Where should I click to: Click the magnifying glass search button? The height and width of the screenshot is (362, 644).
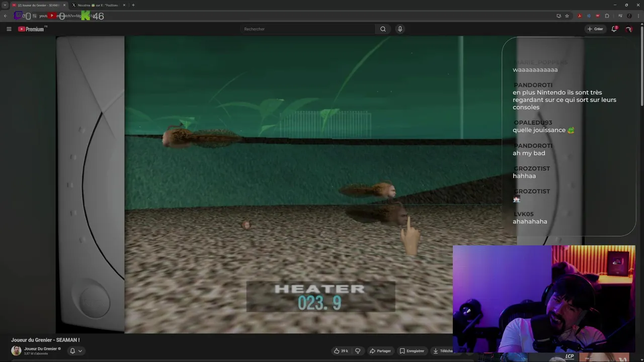point(383,29)
